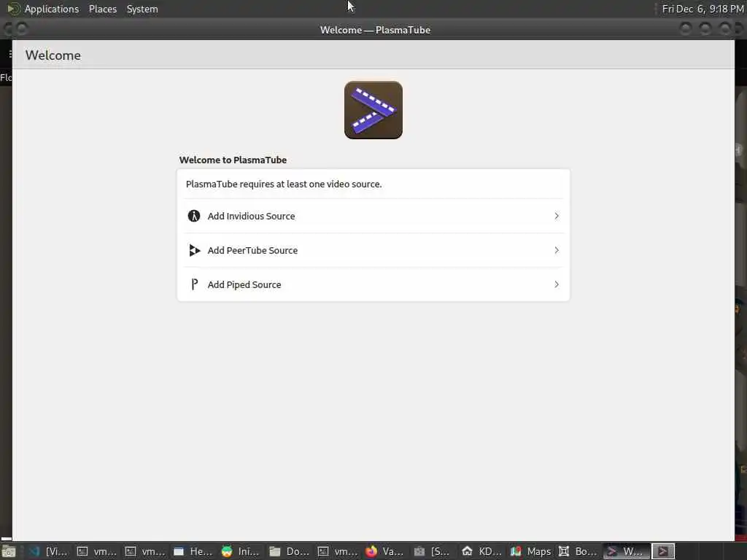Expand the Add Piped Source chevron
The height and width of the screenshot is (560, 747).
tap(557, 284)
